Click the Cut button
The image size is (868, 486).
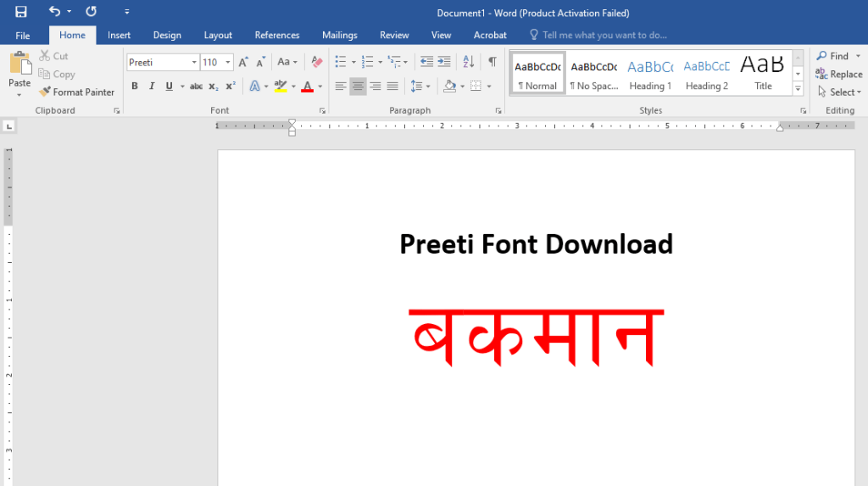tap(53, 56)
